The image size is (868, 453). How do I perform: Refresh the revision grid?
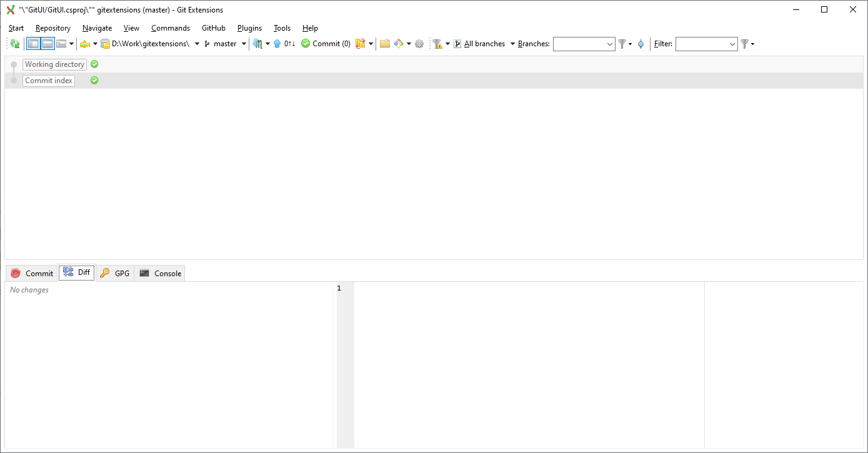[x=14, y=43]
